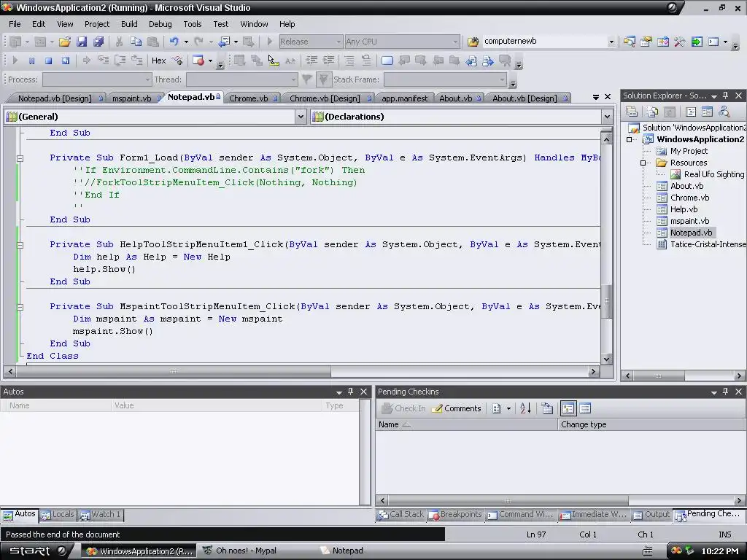Select About.vb in Solution Explorer

[x=686, y=186]
